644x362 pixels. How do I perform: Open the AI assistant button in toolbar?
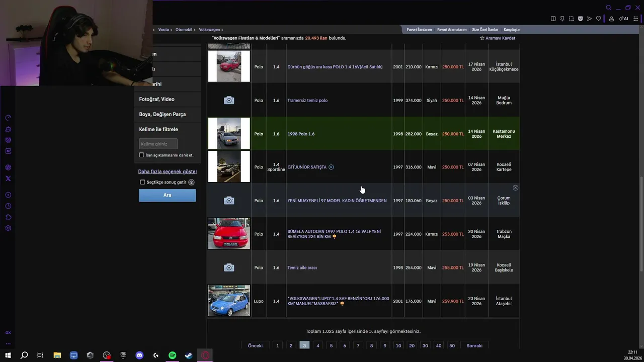[x=623, y=19]
